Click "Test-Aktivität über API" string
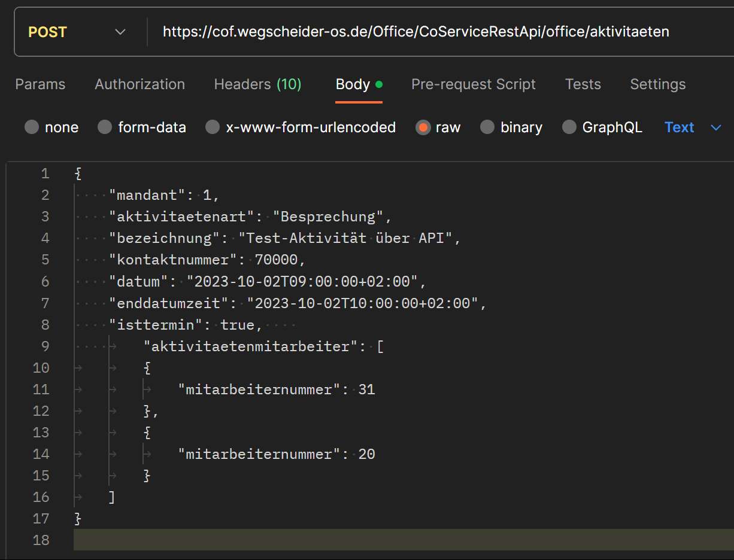 click(345, 238)
